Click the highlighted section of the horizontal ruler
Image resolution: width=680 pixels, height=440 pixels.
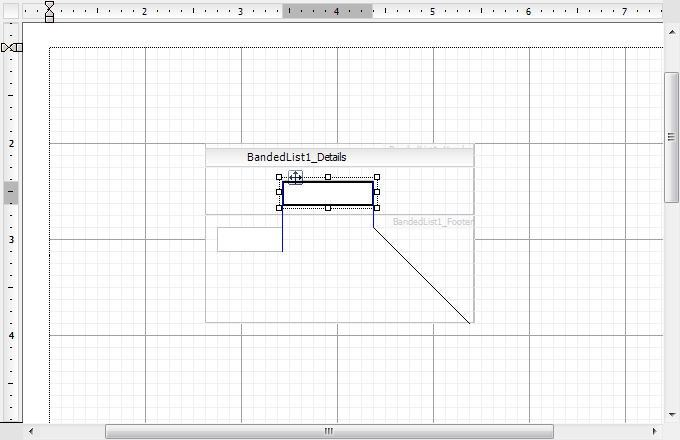point(328,11)
